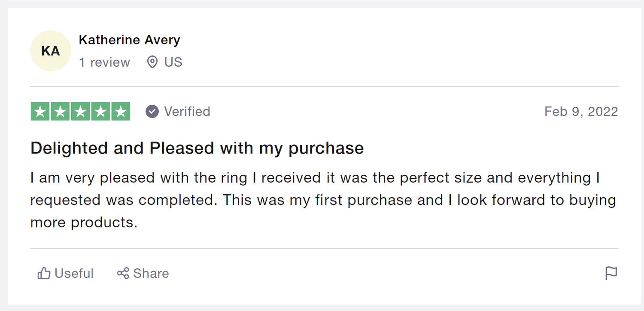The height and width of the screenshot is (311, 644).
Task: Click the location pin icon
Action: coord(152,62)
